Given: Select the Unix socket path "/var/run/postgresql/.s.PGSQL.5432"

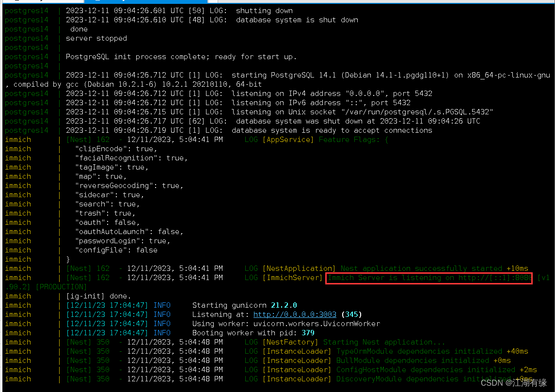Looking at the screenshot, I should click(x=416, y=112).
